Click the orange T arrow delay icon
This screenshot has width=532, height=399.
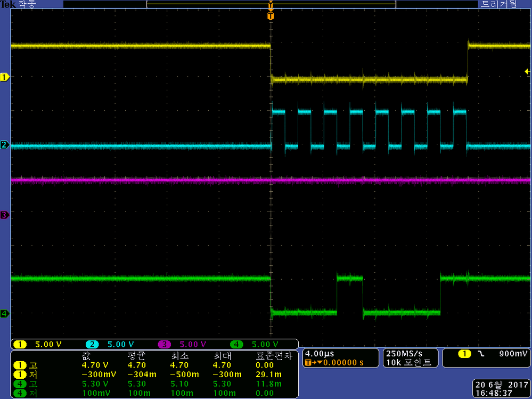coord(314,363)
